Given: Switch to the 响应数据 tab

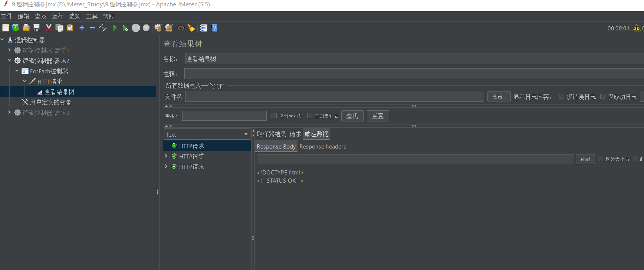Looking at the screenshot, I should point(316,134).
